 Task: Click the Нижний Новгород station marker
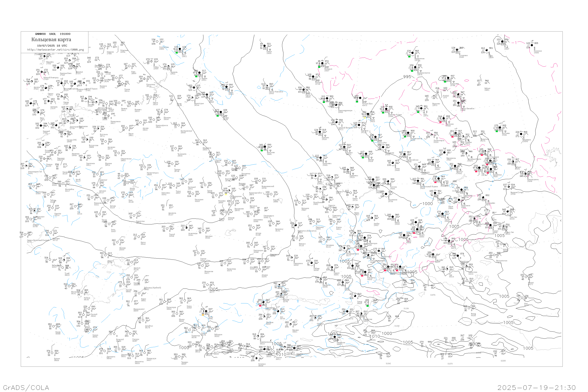coord(42,72)
